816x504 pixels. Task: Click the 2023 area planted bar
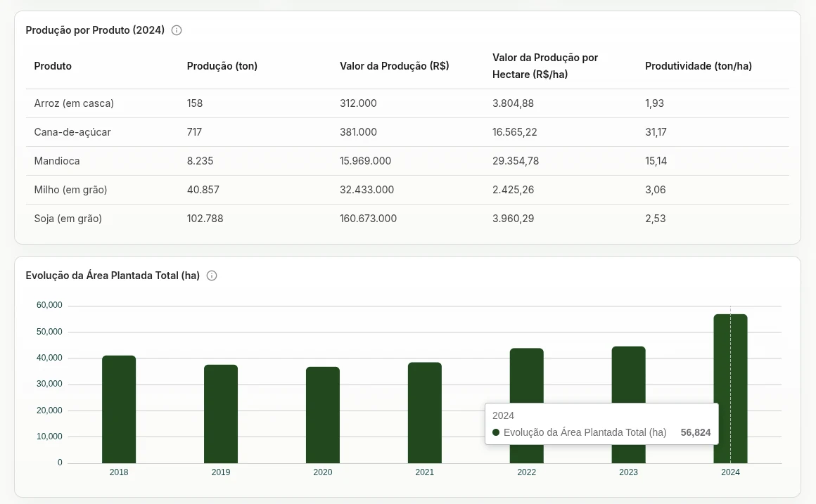(x=628, y=375)
